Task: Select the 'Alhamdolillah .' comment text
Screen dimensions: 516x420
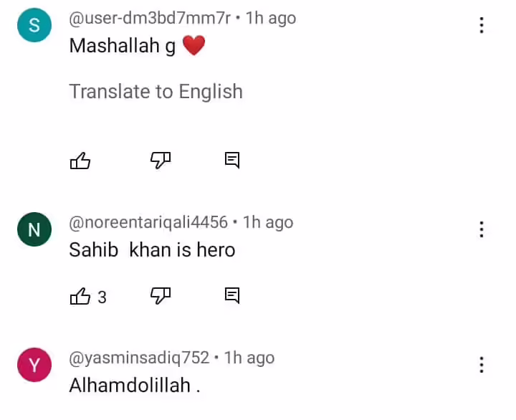Action: tap(135, 385)
